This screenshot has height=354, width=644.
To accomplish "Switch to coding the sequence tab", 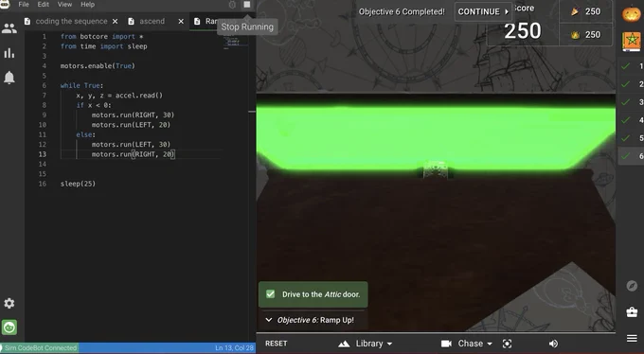I will 71,21.
